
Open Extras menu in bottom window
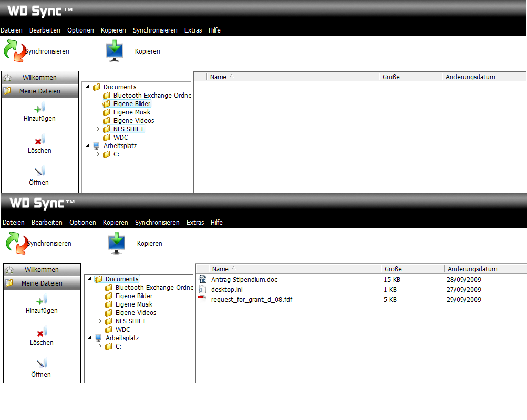tap(195, 222)
